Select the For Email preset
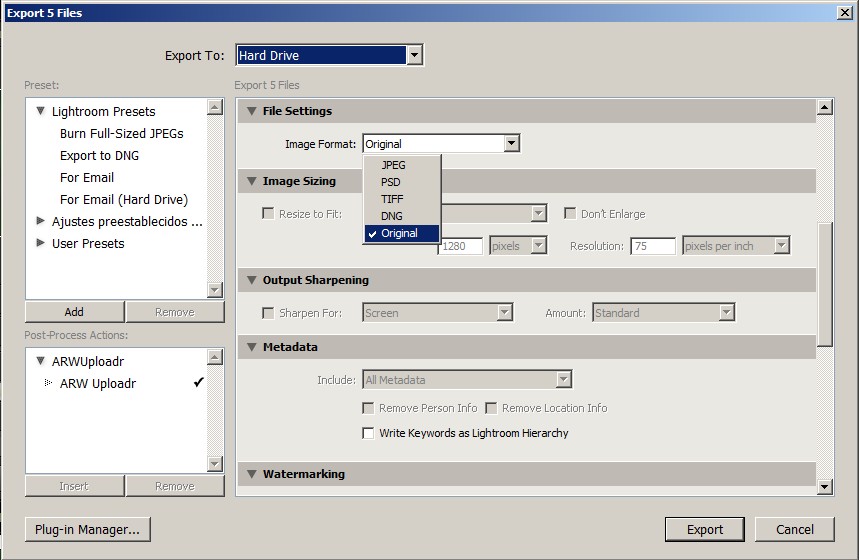859x560 pixels. 87,177
